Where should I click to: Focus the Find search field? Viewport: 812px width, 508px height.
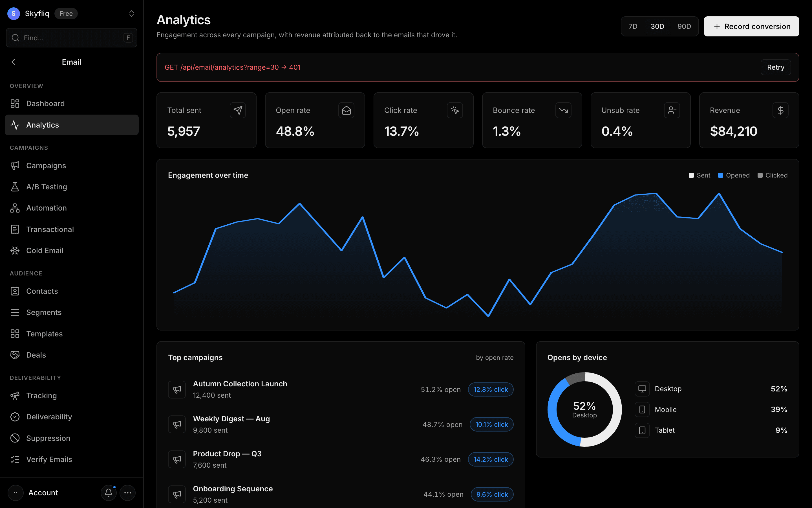71,38
